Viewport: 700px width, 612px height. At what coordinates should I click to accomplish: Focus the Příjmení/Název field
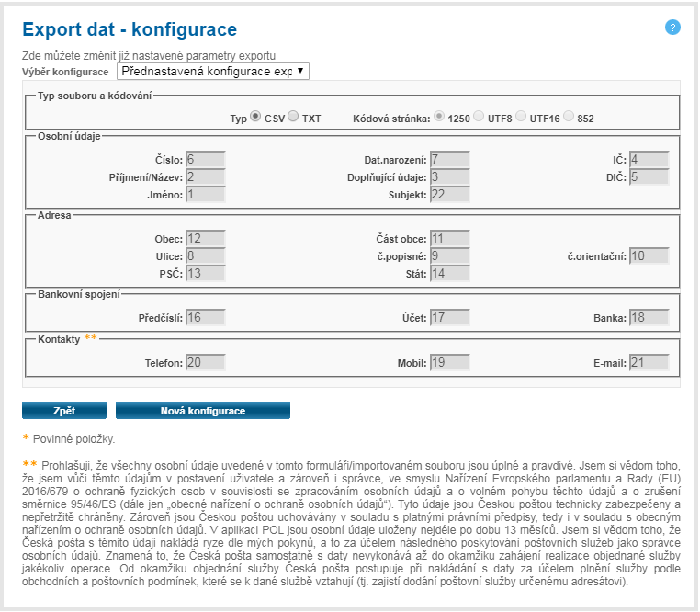coord(205,176)
